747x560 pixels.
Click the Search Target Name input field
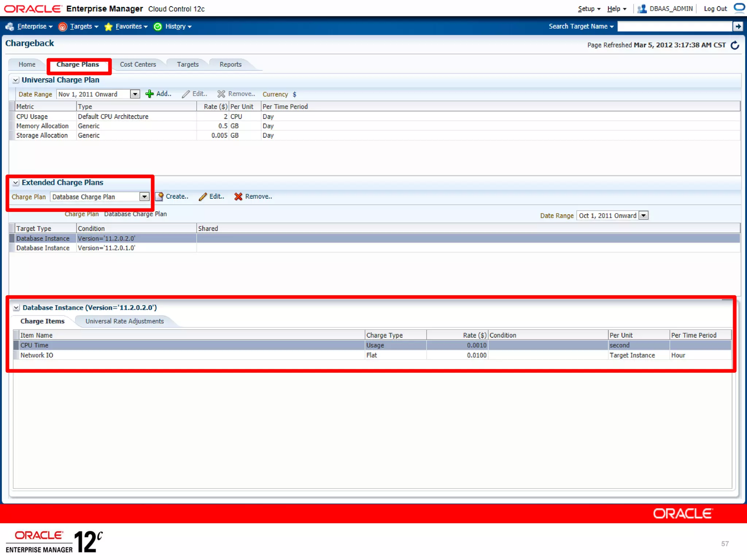point(674,26)
